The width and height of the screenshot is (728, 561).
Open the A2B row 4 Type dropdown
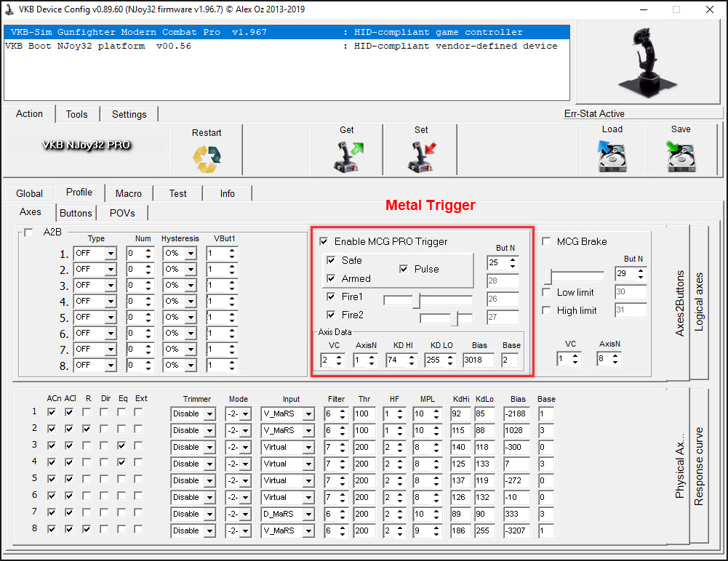(x=111, y=302)
